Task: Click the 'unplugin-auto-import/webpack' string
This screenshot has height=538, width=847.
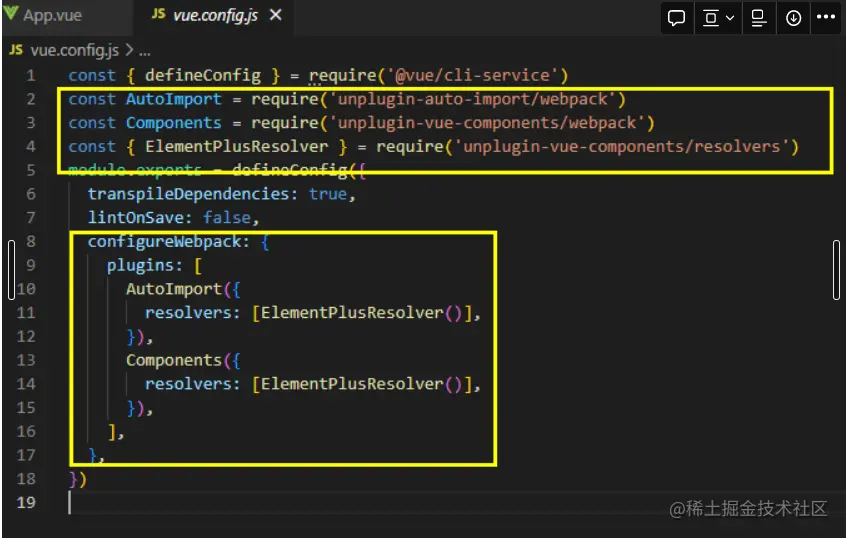Action: coord(473,99)
